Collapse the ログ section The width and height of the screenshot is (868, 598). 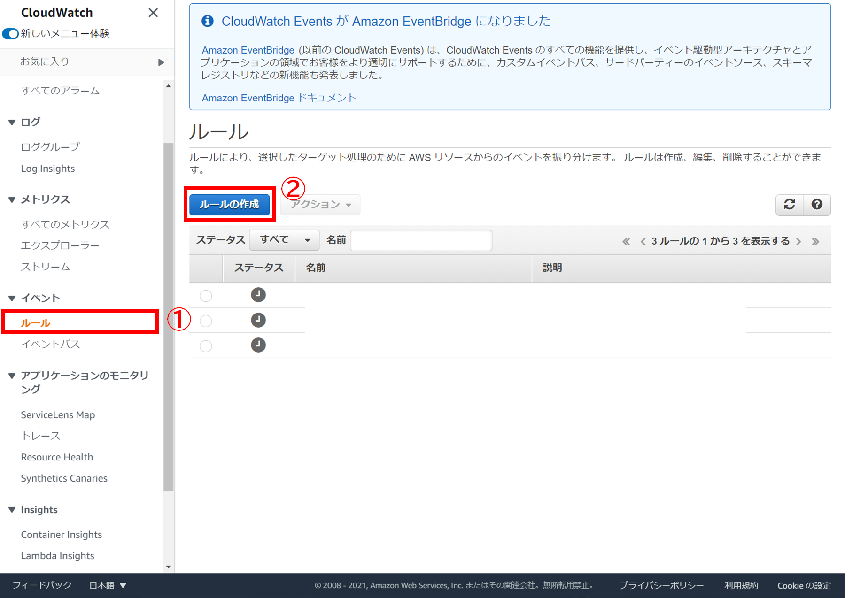[12, 122]
